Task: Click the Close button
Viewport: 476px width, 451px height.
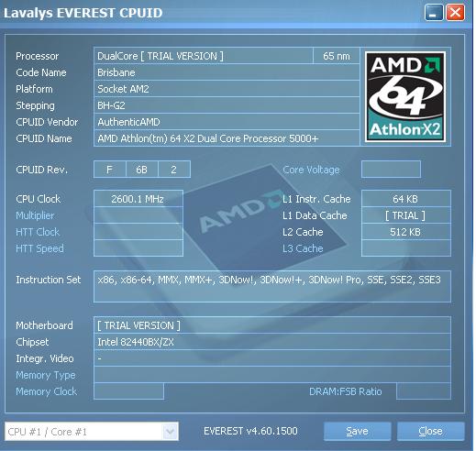Action: (430, 431)
